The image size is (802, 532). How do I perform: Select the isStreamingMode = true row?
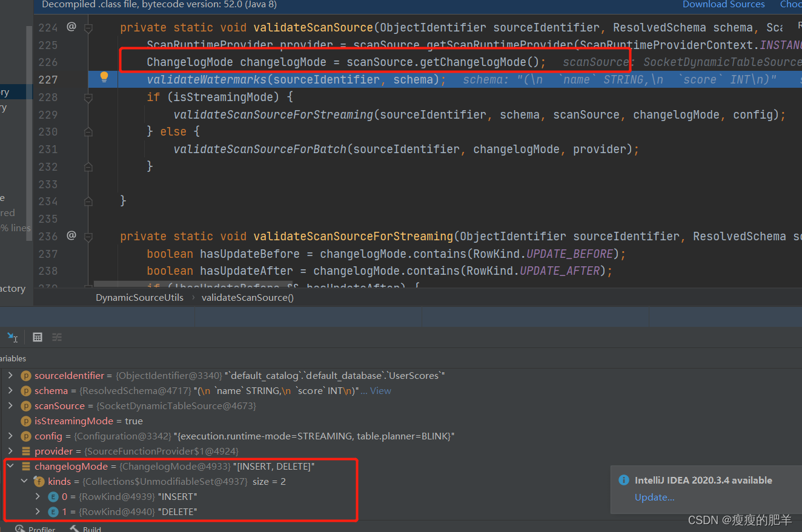(x=401, y=421)
